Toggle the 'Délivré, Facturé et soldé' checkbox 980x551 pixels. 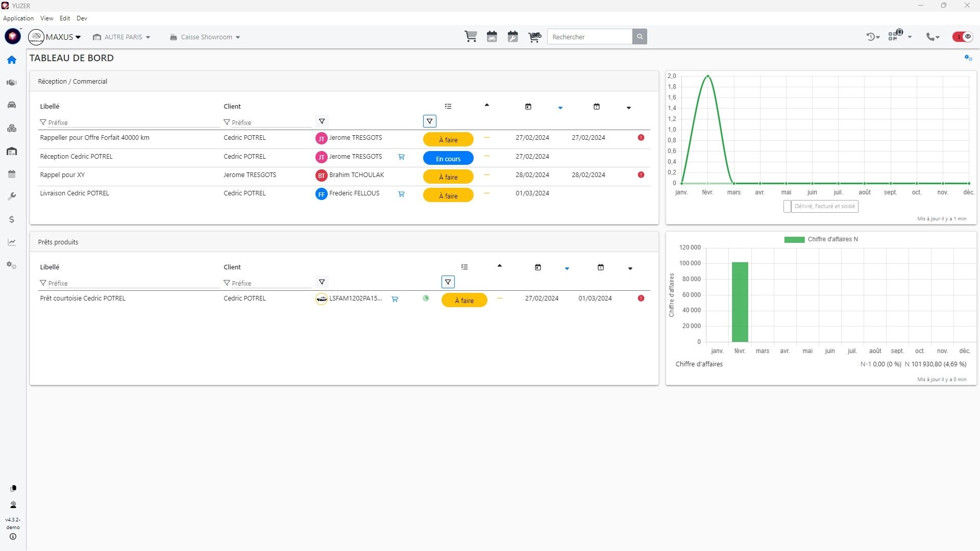pos(787,207)
